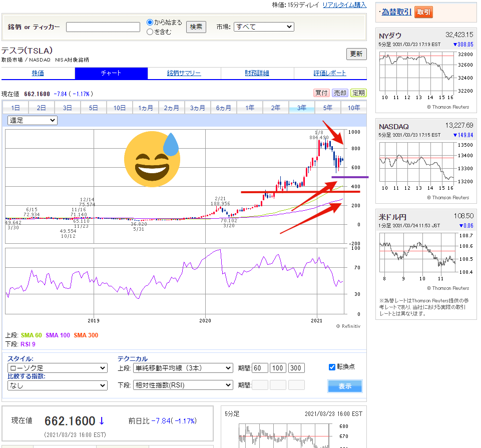481x448 pixels.
Task: Open the 為替取引 link
Action: click(396, 12)
